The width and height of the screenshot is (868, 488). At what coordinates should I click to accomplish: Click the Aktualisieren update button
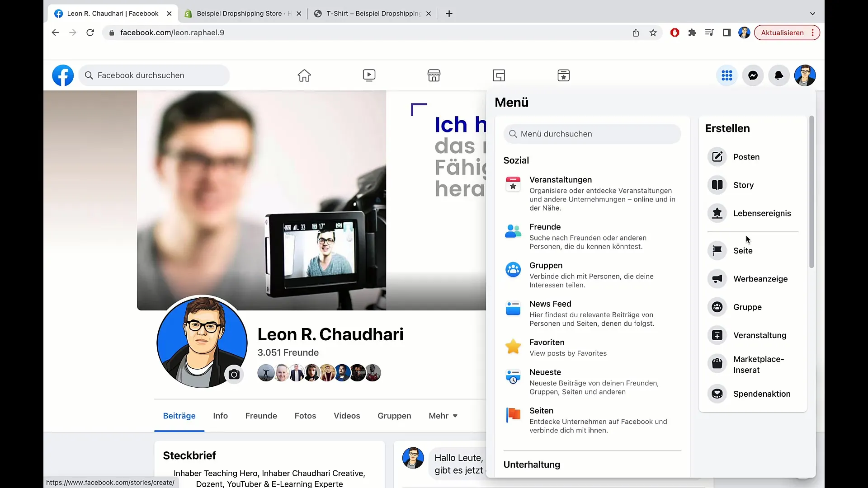[x=787, y=33]
